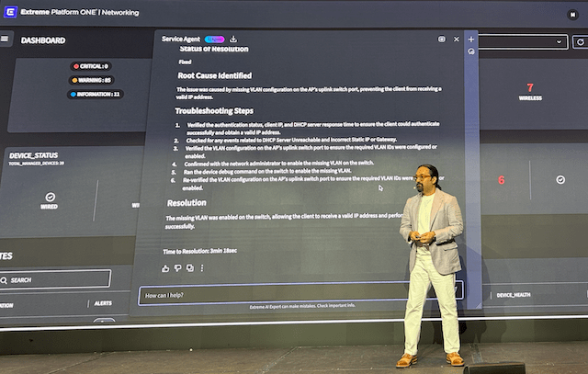
Task: Click the DASHBOARD title
Action: click(43, 40)
